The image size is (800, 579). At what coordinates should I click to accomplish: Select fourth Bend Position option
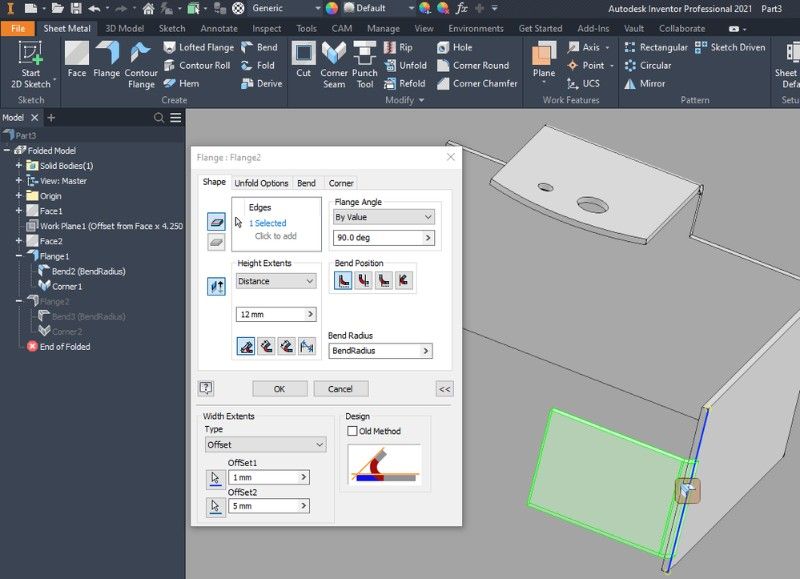click(x=404, y=281)
